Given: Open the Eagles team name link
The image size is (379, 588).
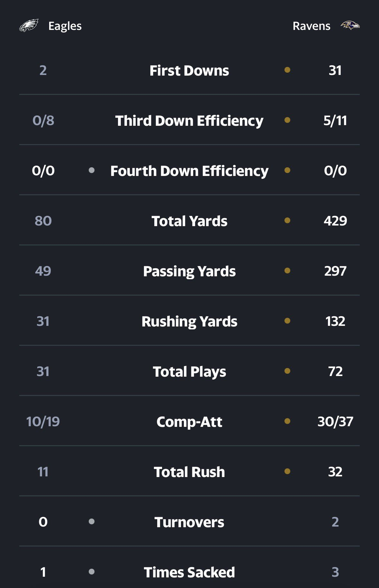Looking at the screenshot, I should click(x=65, y=26).
